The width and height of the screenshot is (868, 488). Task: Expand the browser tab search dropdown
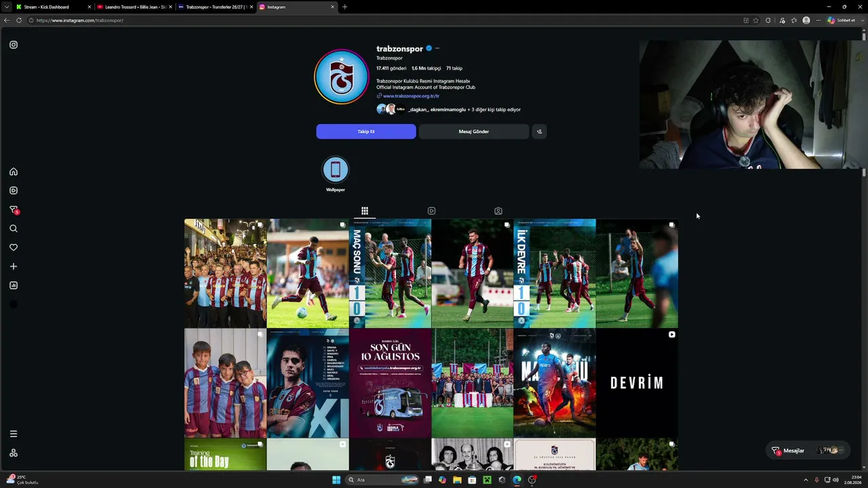tap(6, 7)
